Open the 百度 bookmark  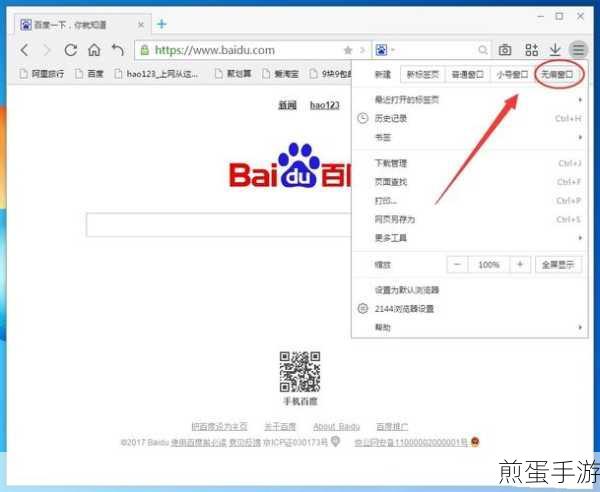89,73
